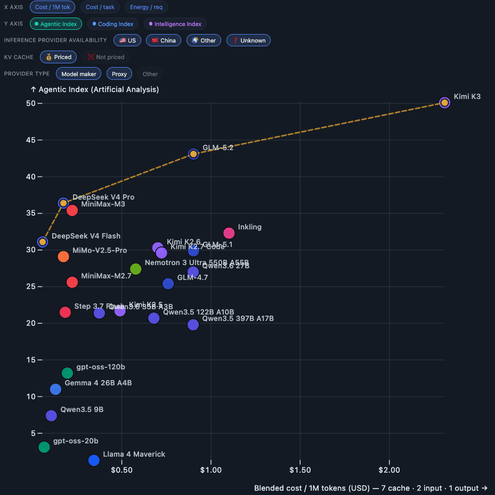495x495 pixels.
Task: Click the Gemma 4 26B A4B point
Action: pos(55,389)
